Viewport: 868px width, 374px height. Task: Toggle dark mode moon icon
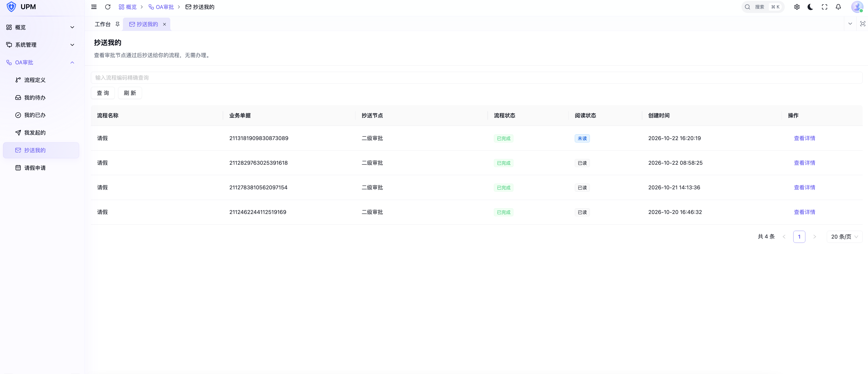811,7
